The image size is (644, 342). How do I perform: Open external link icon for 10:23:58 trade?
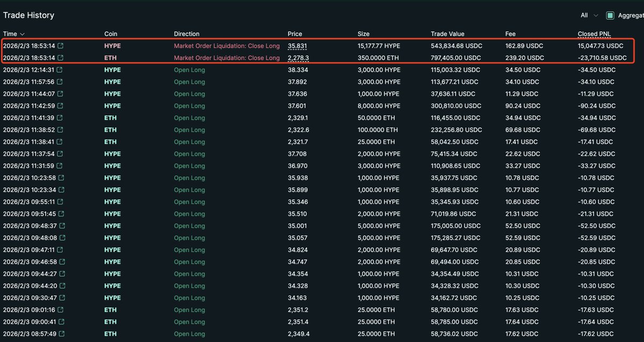pyautogui.click(x=60, y=178)
